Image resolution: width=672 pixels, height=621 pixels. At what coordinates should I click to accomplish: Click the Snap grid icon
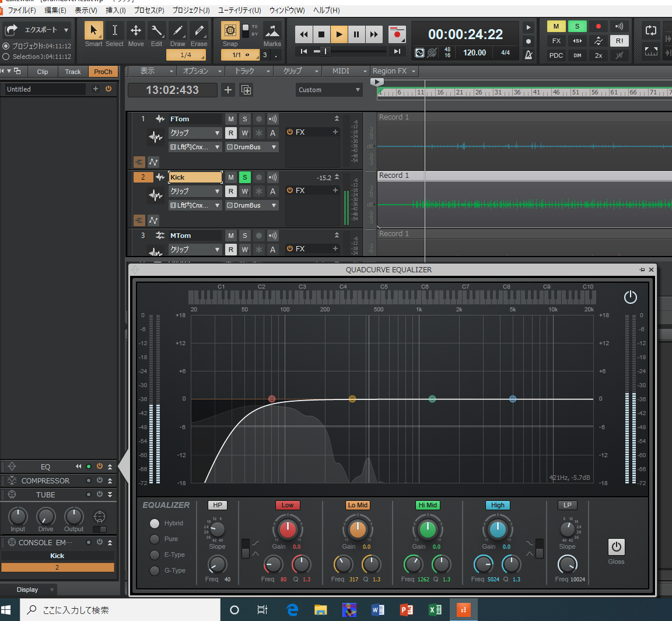point(230,31)
